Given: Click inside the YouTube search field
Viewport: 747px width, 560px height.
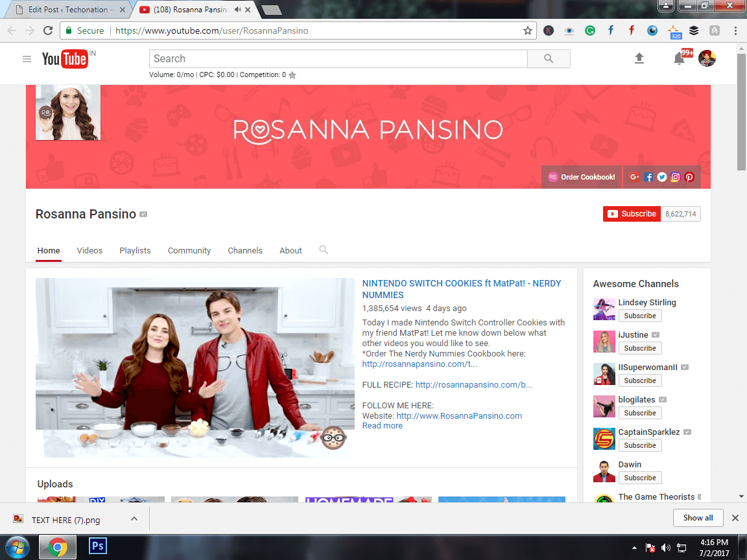Looking at the screenshot, I should click(x=338, y=58).
